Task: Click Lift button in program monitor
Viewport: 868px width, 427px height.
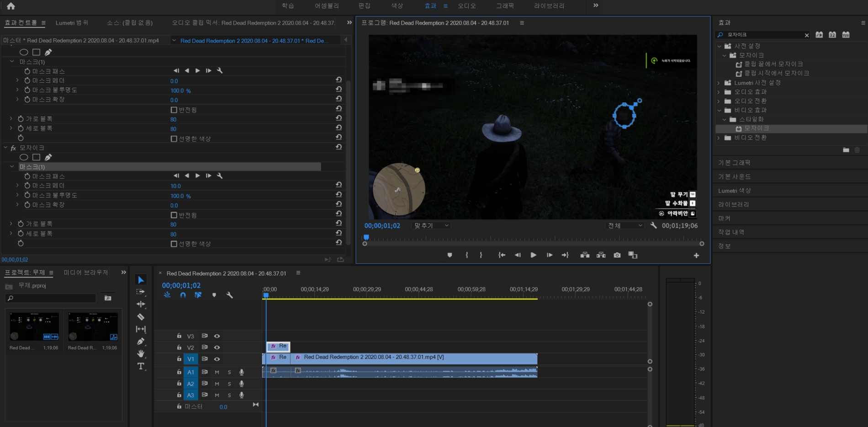Action: point(585,255)
